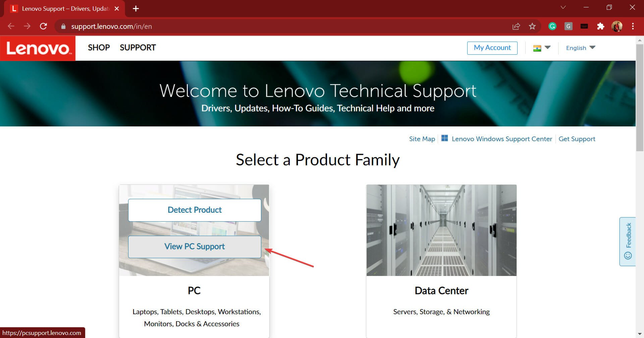Close the Lenovo Support tab
This screenshot has width=644, height=338.
pyautogui.click(x=117, y=9)
